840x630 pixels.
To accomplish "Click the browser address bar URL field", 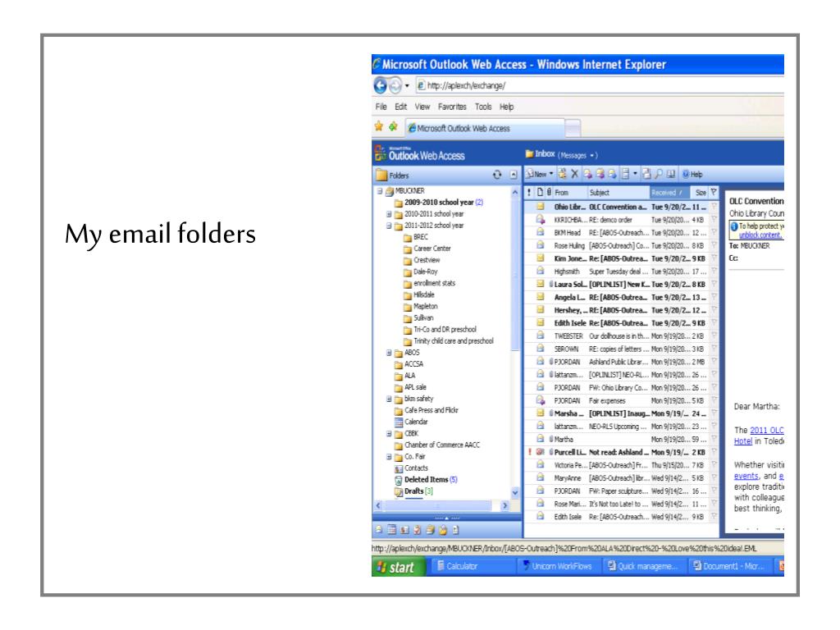I will click(600, 85).
